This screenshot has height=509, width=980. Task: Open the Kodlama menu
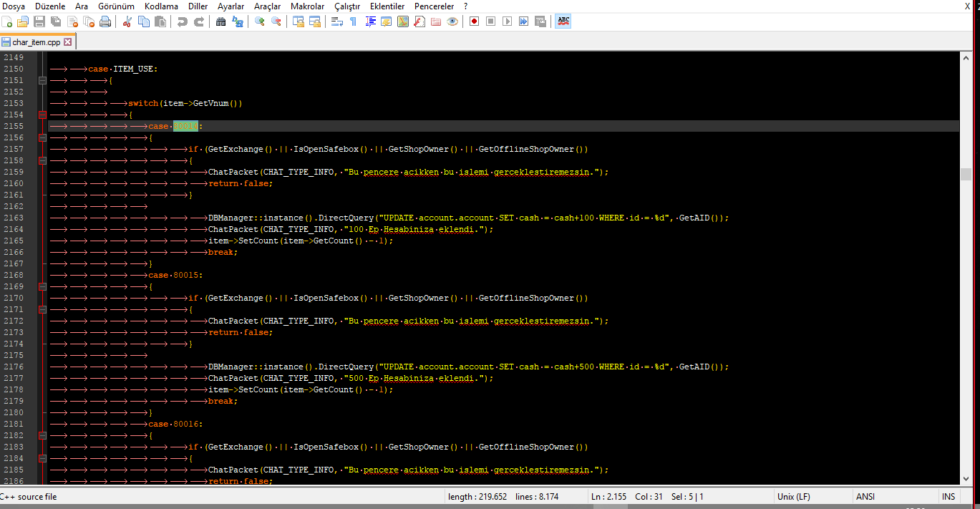tap(161, 6)
